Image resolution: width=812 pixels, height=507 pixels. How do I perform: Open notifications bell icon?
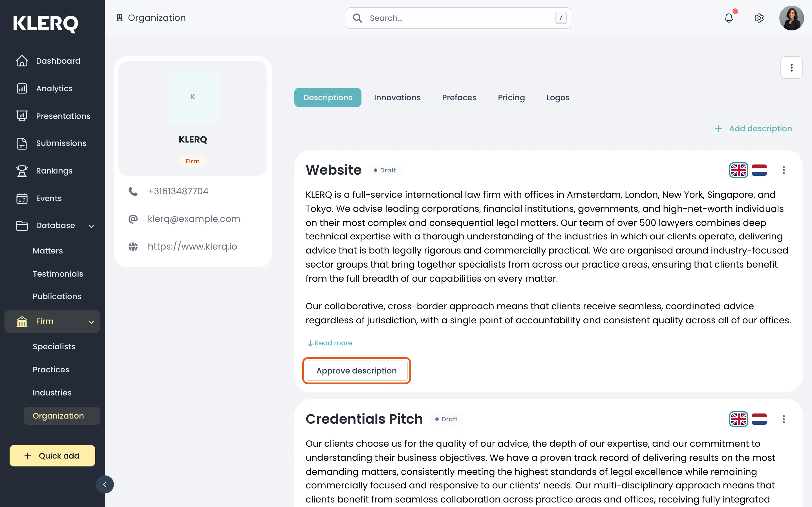click(x=729, y=18)
